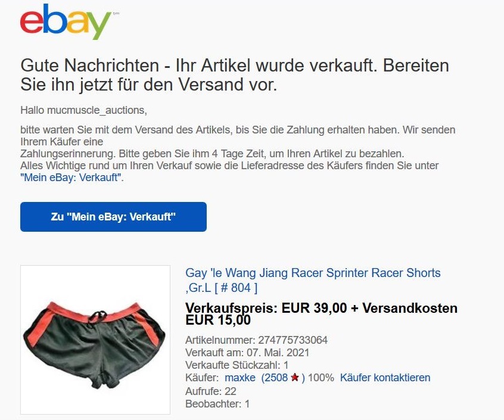Image resolution: width=504 pixels, height=420 pixels.
Task: Open the blue Zu "Mein eBay: Verkauft" button
Action: tap(113, 217)
